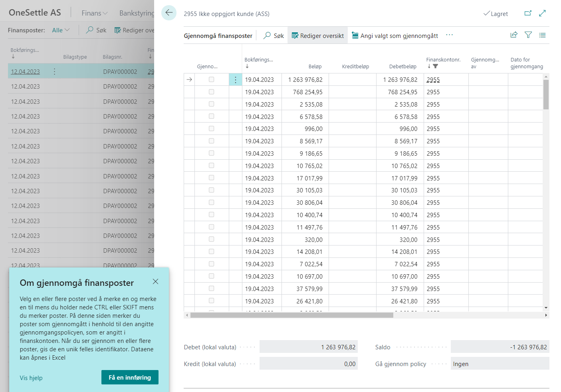The image size is (561, 392).
Task: Select Rediger oversikt in the toolbar
Action: click(x=318, y=36)
